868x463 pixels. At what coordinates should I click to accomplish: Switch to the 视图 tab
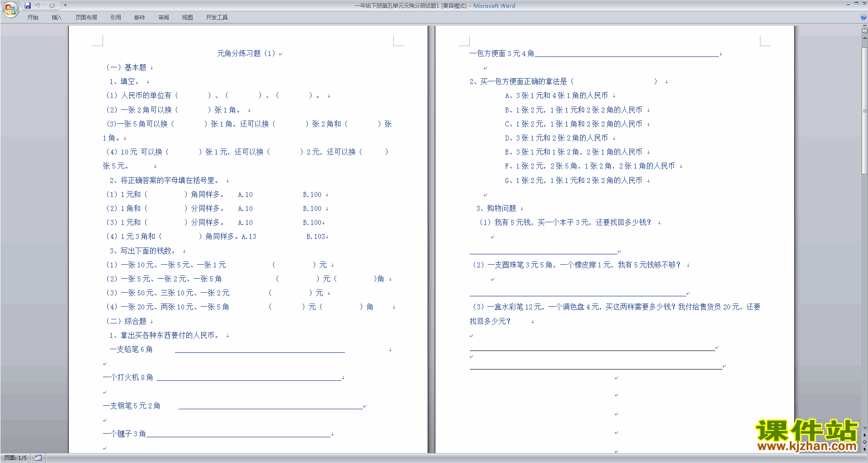(x=187, y=18)
